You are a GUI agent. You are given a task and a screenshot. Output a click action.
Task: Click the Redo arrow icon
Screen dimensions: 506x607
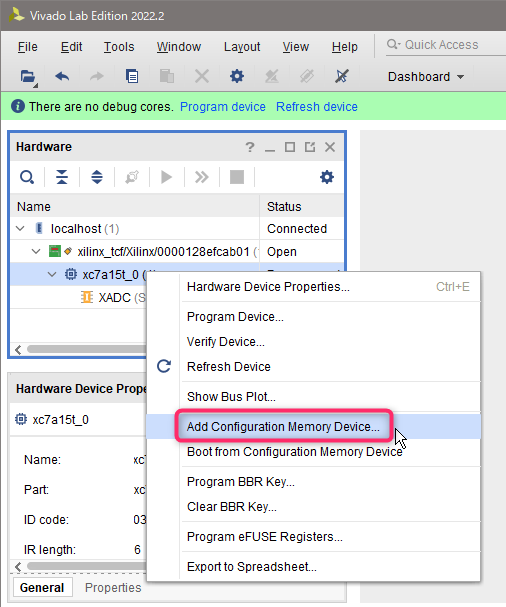tap(97, 76)
